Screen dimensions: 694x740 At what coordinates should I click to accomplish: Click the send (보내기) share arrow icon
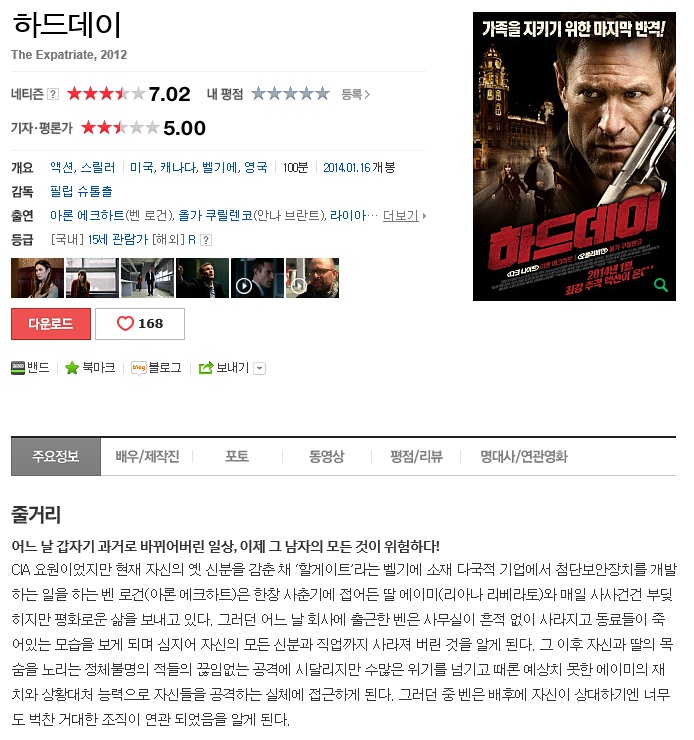pyautogui.click(x=206, y=368)
